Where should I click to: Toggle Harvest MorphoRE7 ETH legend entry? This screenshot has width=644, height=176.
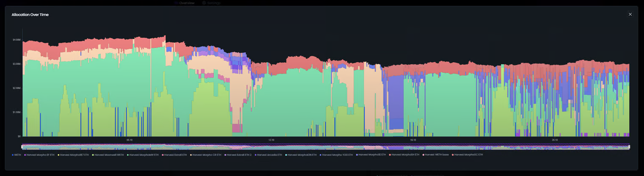[74, 155]
